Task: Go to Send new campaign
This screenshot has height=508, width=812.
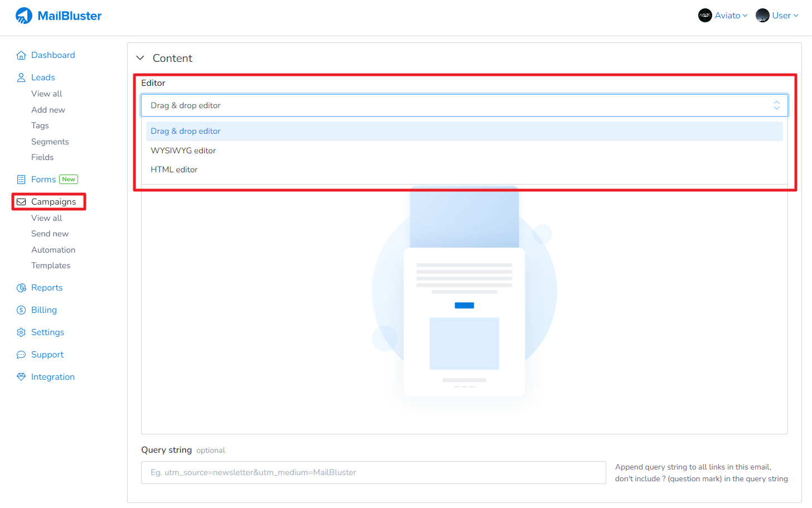Action: 50,234
